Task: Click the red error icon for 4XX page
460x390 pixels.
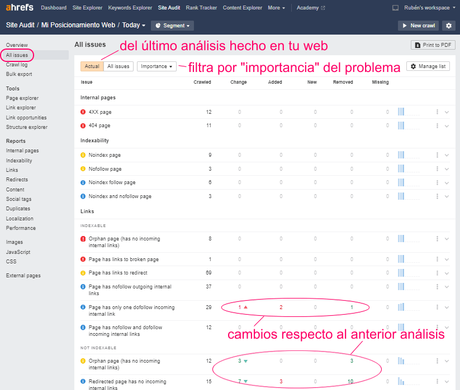Action: pyautogui.click(x=83, y=112)
